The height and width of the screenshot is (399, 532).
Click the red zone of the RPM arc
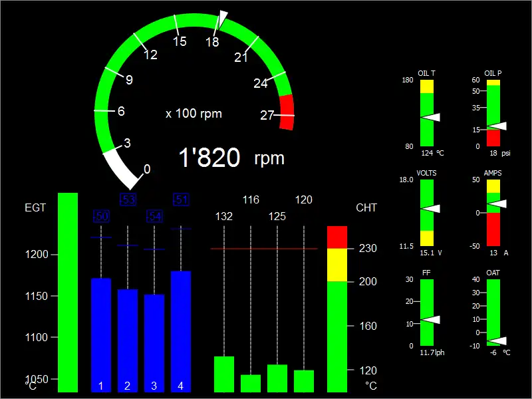pyautogui.click(x=287, y=112)
